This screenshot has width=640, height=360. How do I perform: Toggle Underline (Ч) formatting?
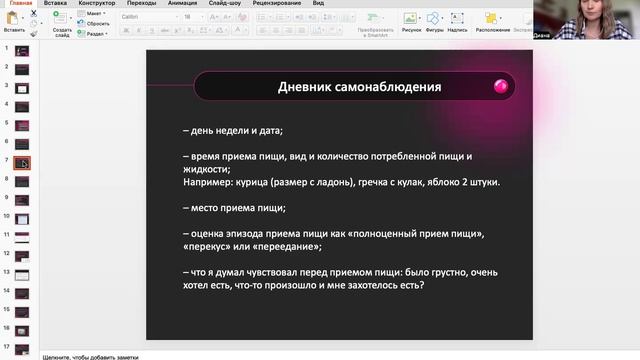(x=152, y=31)
